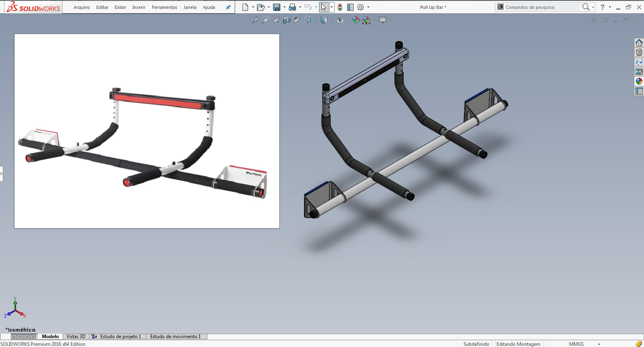This screenshot has width=644, height=347.
Task: Click the tag icon in status bar
Action: click(x=639, y=344)
